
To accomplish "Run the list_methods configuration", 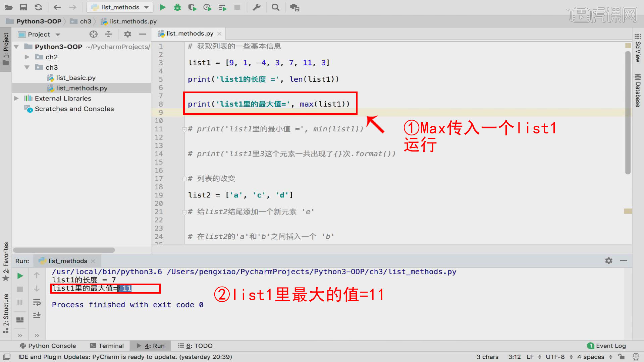I will [163, 7].
